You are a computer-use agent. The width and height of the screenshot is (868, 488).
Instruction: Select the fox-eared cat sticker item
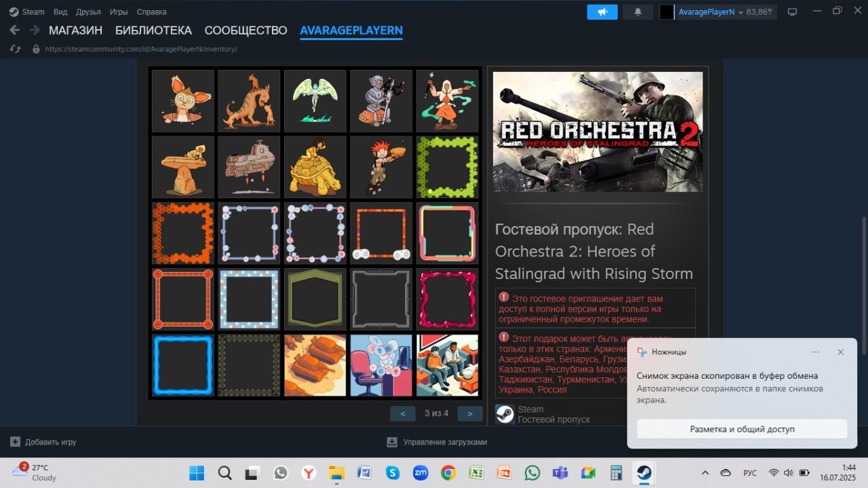[x=183, y=101]
